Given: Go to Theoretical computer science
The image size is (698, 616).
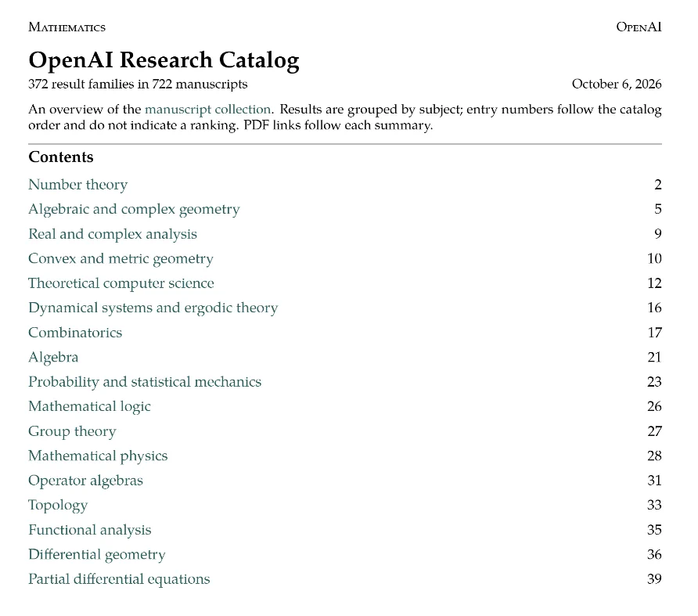Looking at the screenshot, I should coord(121,283).
